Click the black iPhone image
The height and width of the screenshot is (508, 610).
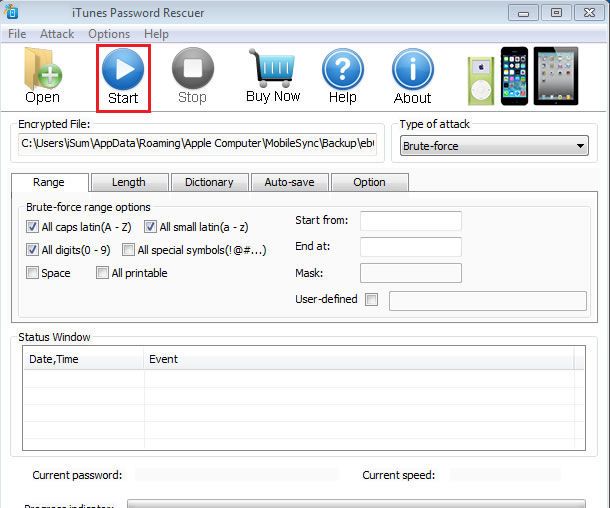[514, 76]
